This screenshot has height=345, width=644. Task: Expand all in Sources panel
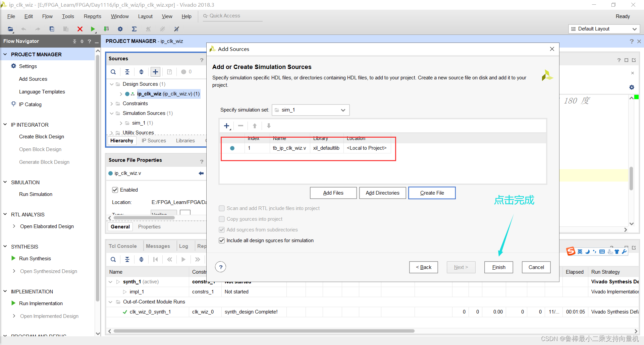[141, 72]
